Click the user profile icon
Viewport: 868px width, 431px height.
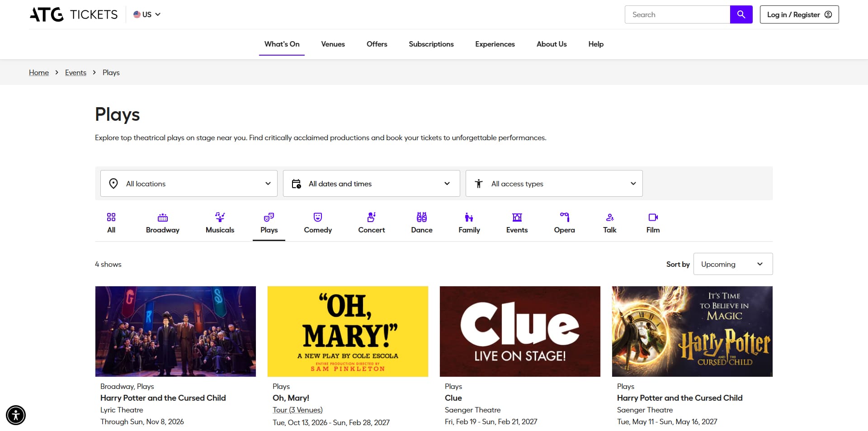(x=828, y=14)
